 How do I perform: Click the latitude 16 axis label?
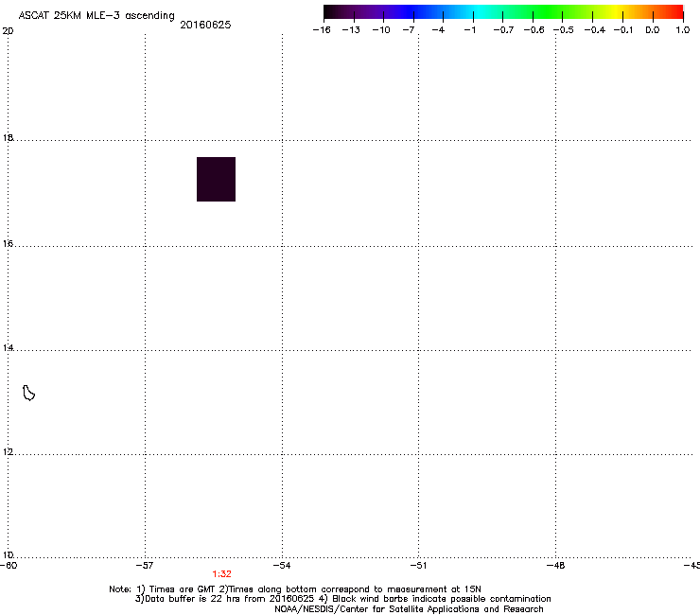tap(8, 243)
